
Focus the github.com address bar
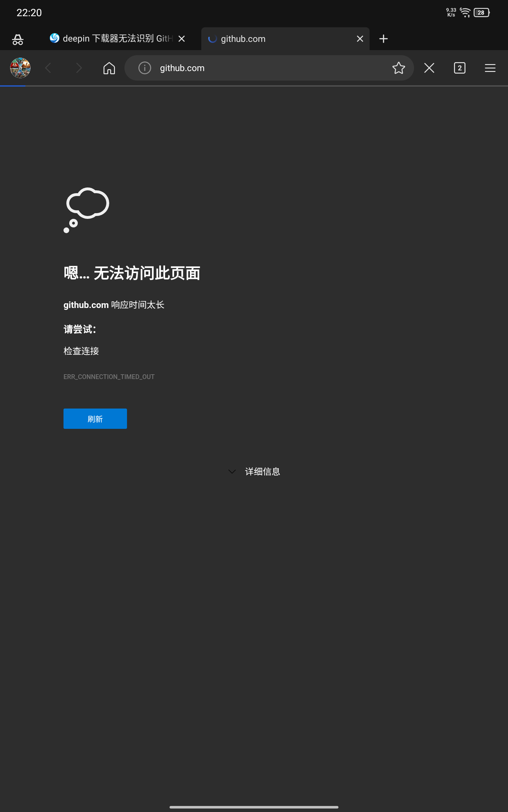click(269, 68)
